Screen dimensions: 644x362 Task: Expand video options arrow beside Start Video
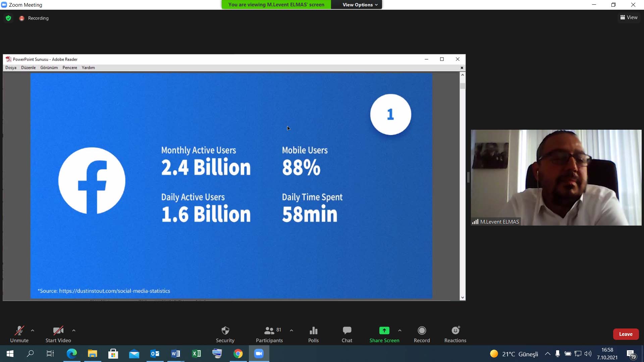[x=74, y=330]
